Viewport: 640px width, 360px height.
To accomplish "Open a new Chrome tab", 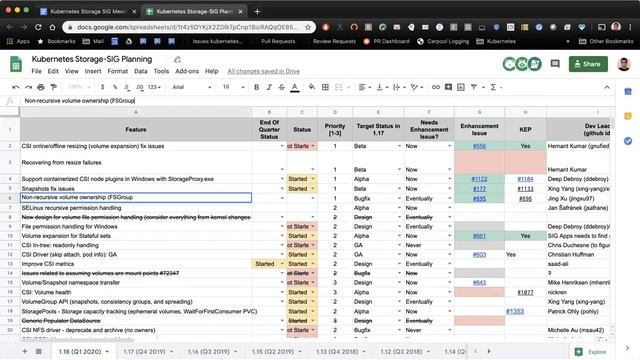I will tap(257, 11).
